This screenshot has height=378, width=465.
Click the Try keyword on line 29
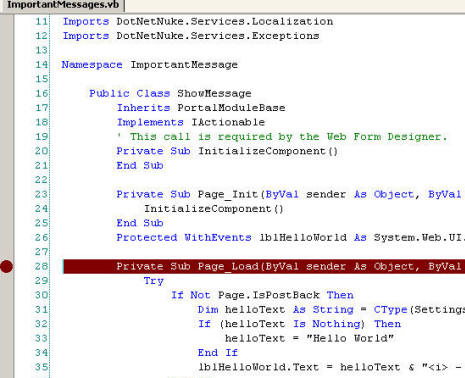154,281
